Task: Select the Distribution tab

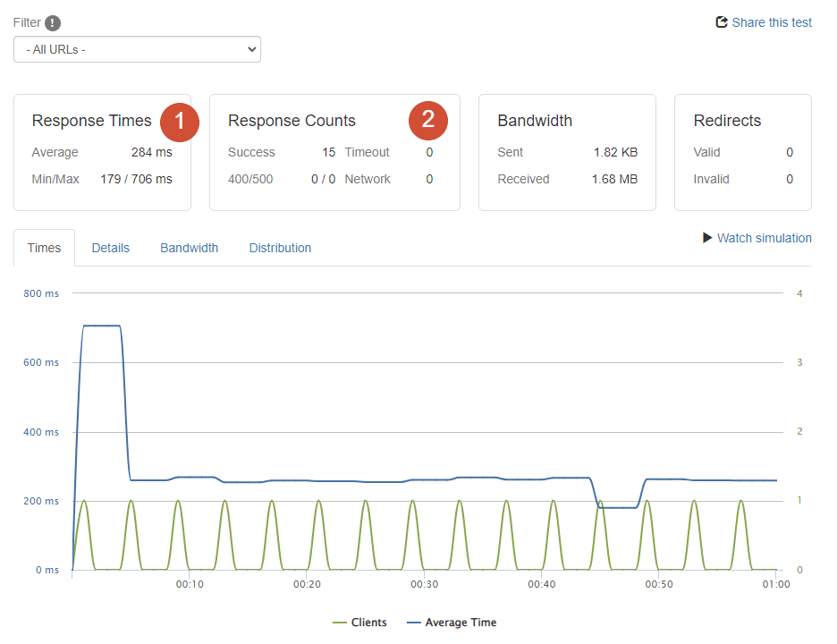Action: pyautogui.click(x=280, y=248)
